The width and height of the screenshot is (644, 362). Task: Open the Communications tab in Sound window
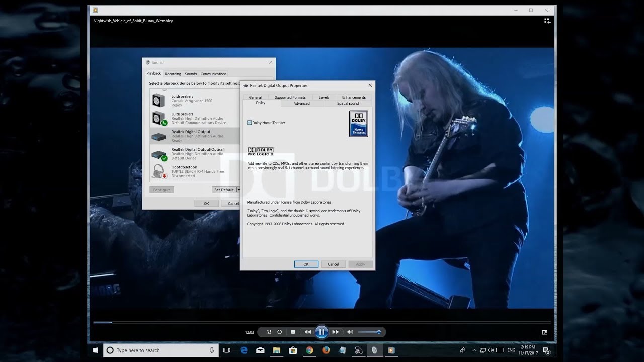pos(214,74)
